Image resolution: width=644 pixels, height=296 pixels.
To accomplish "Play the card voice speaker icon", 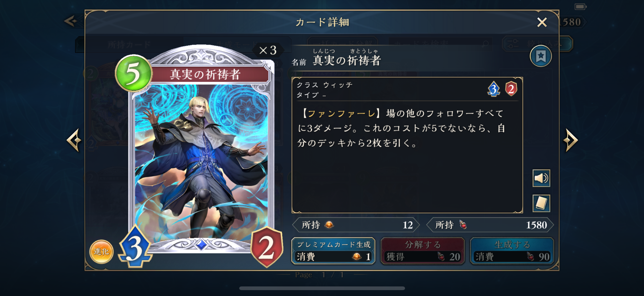I will [x=541, y=178].
